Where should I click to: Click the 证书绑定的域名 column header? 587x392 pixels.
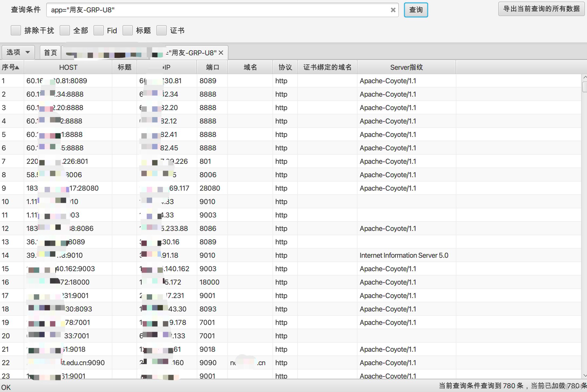327,67
